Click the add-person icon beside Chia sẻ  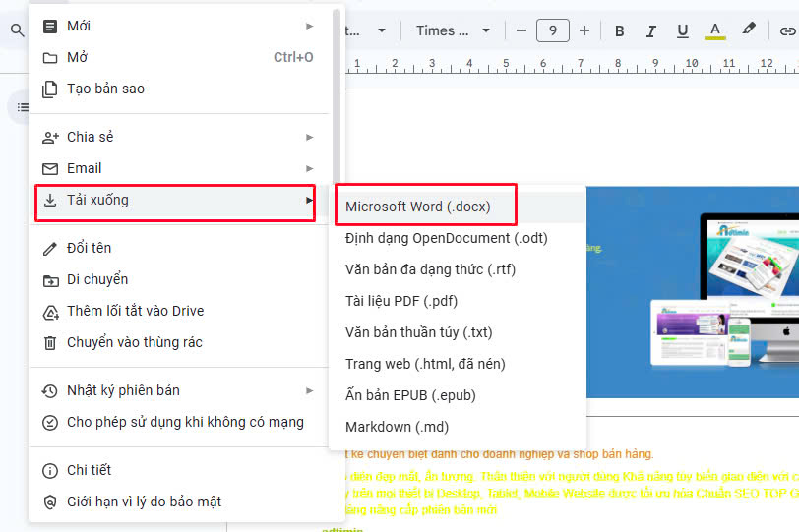tap(50, 137)
